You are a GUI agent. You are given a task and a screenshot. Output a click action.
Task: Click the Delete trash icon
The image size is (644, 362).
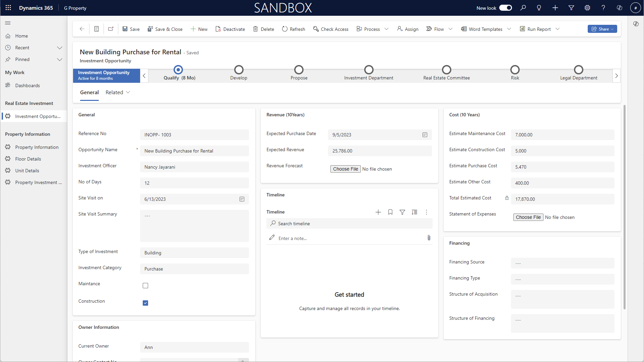coord(256,29)
